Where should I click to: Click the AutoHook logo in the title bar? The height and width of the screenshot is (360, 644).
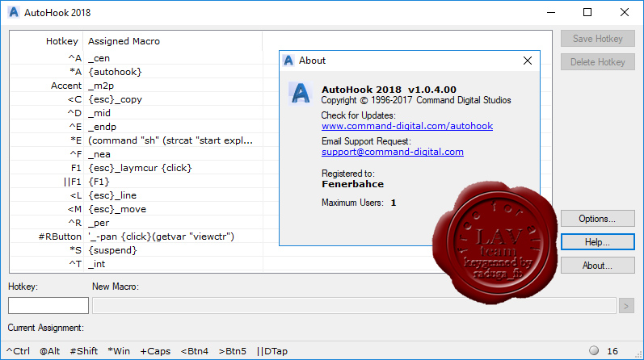[x=14, y=12]
